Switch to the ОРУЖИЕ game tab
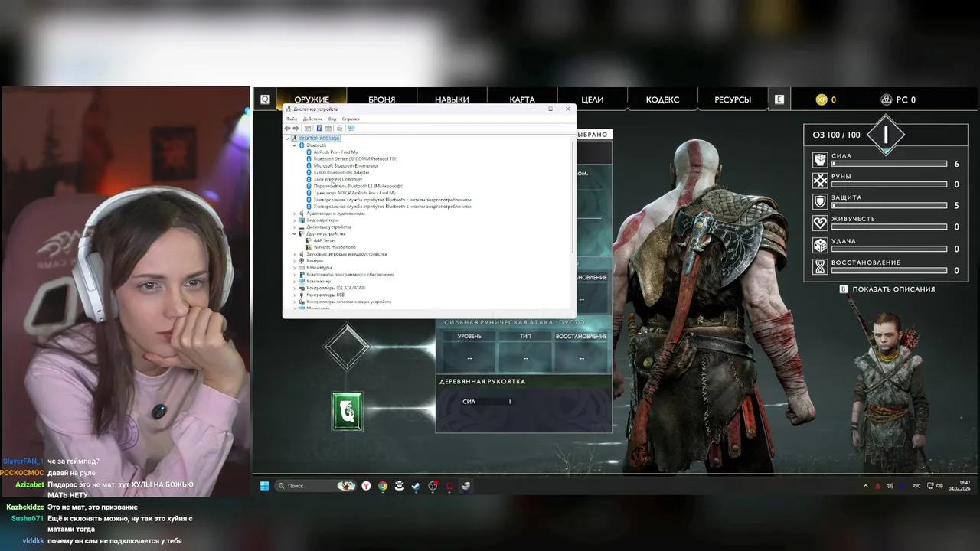 click(x=312, y=99)
